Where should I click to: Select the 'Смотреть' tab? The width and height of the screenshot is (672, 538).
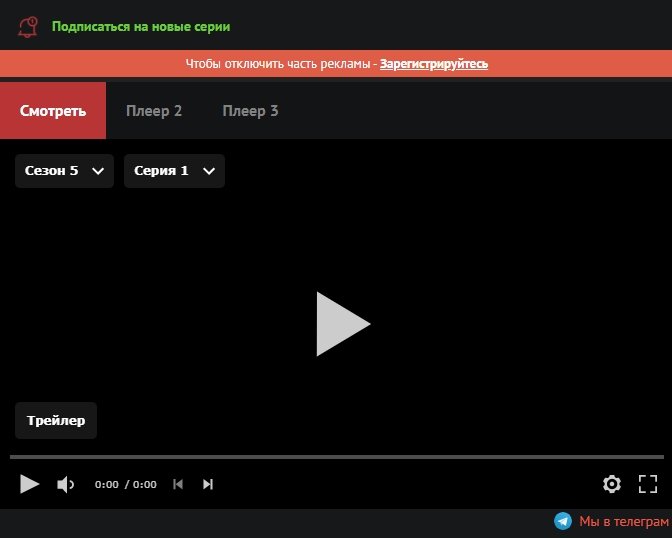(53, 111)
